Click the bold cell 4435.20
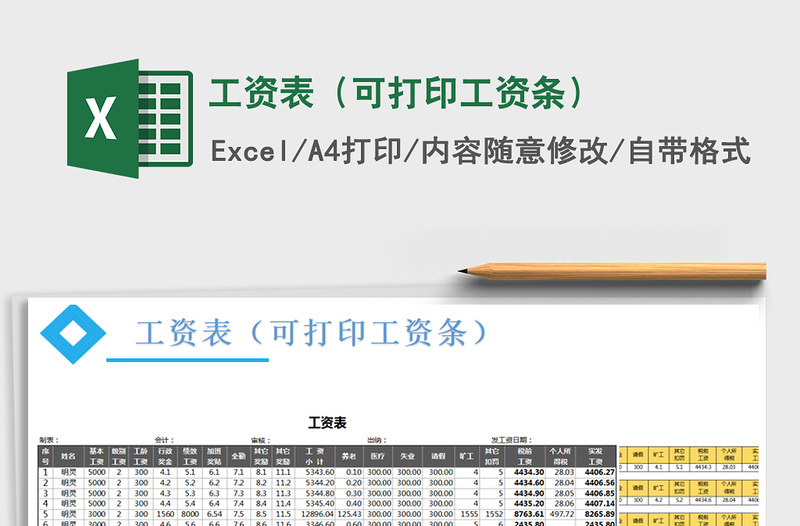 pos(524,504)
